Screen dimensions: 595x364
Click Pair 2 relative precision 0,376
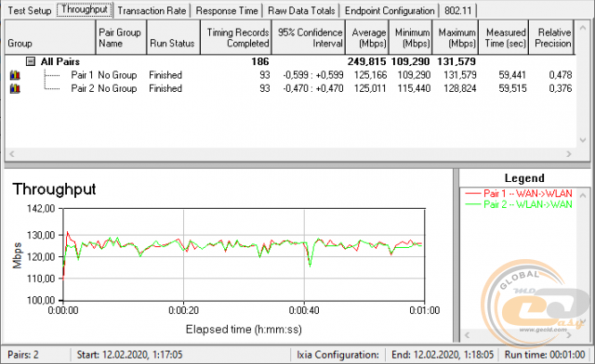560,89
